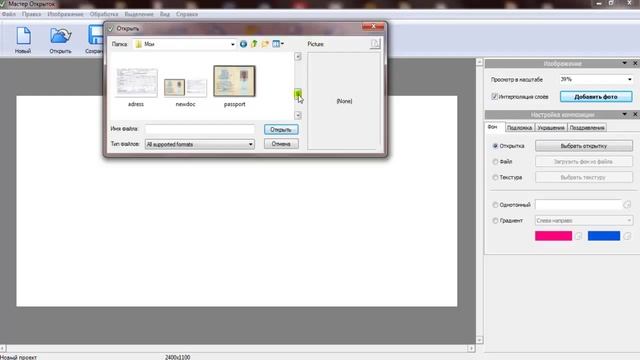Open the view mode menu icon

pyautogui.click(x=278, y=44)
